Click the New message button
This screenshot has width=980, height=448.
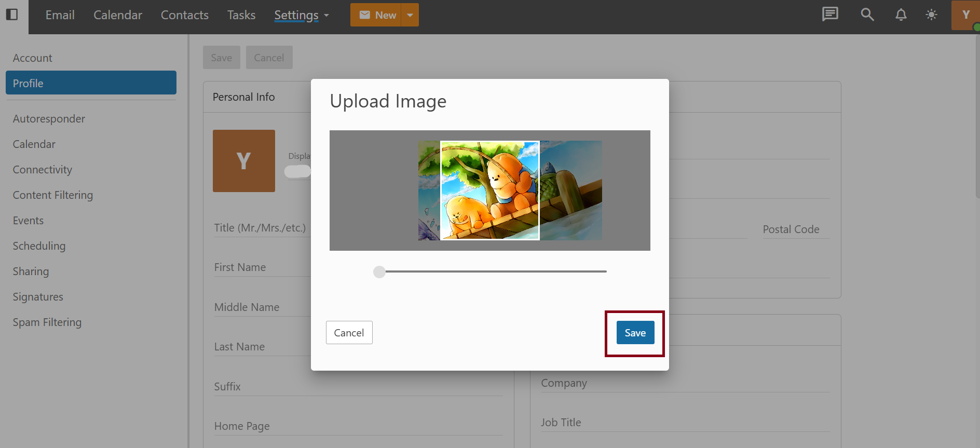point(376,15)
